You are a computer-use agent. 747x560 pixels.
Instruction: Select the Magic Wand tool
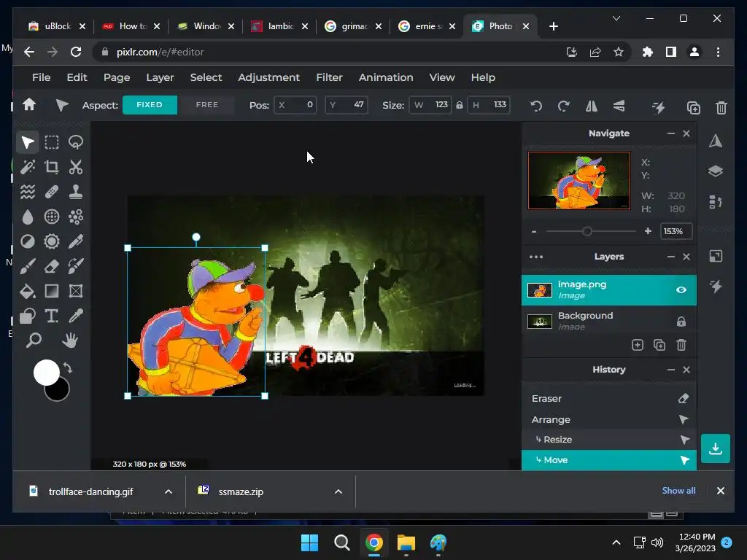pyautogui.click(x=27, y=167)
